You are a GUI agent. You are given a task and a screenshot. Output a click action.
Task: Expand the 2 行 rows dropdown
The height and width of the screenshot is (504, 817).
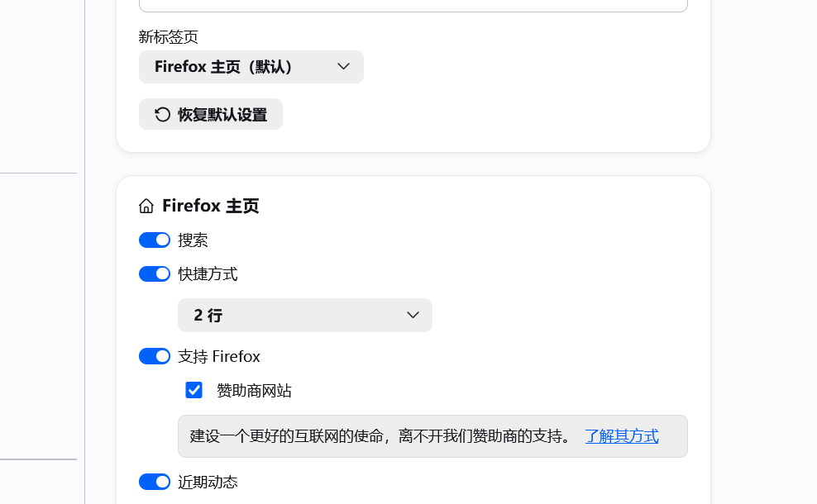(x=305, y=315)
